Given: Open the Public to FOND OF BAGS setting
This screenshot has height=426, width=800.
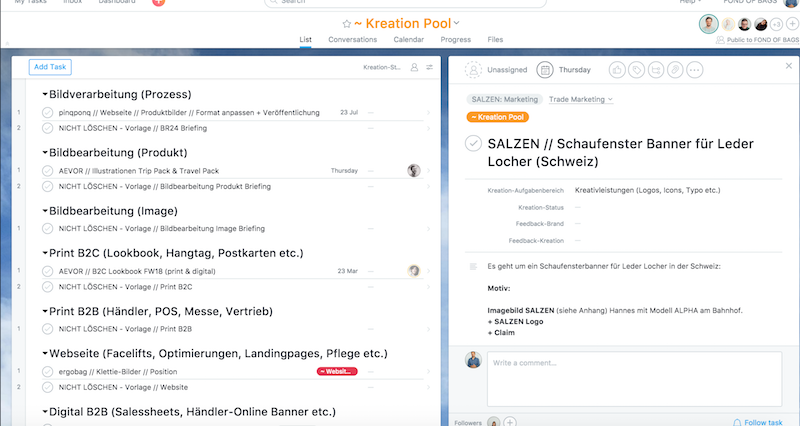Looking at the screenshot, I should point(758,40).
